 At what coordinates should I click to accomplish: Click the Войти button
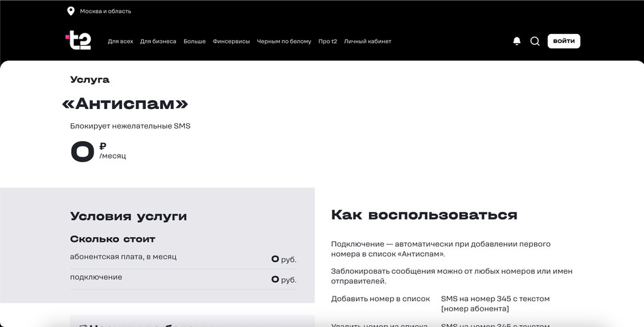pos(563,41)
